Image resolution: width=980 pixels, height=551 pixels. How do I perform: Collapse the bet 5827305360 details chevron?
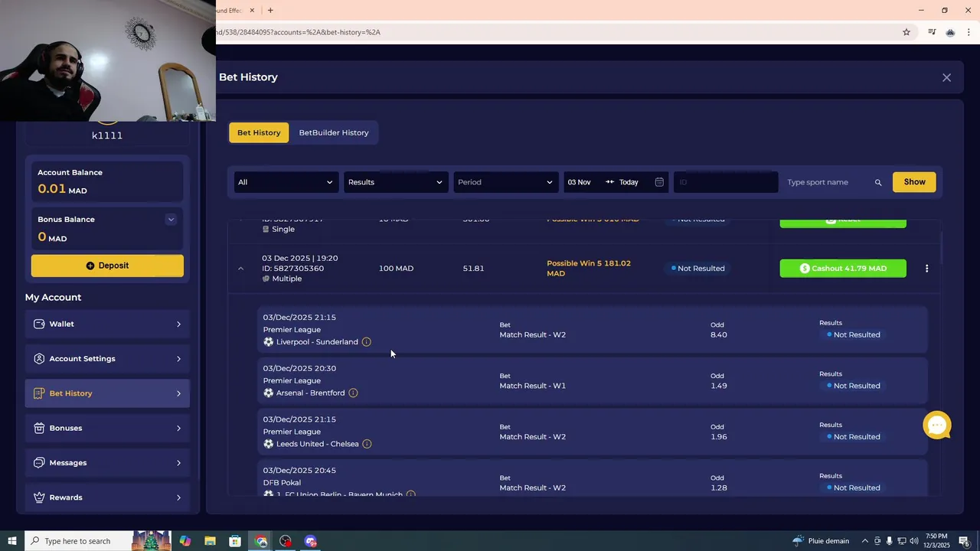click(240, 269)
